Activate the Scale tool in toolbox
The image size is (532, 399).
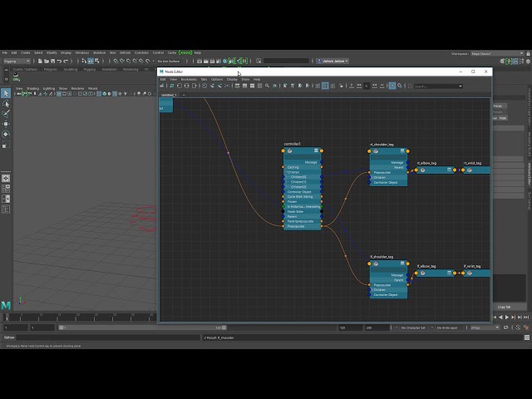tap(6, 145)
